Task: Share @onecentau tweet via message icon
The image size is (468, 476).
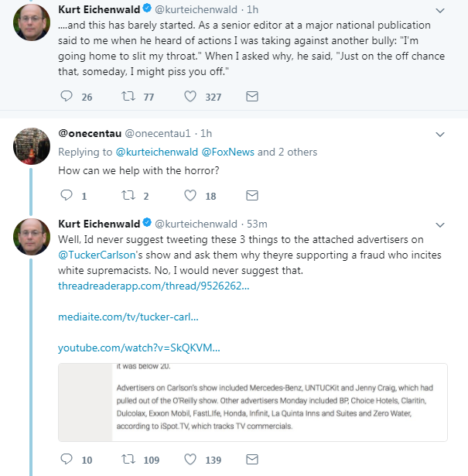Action: tap(251, 195)
